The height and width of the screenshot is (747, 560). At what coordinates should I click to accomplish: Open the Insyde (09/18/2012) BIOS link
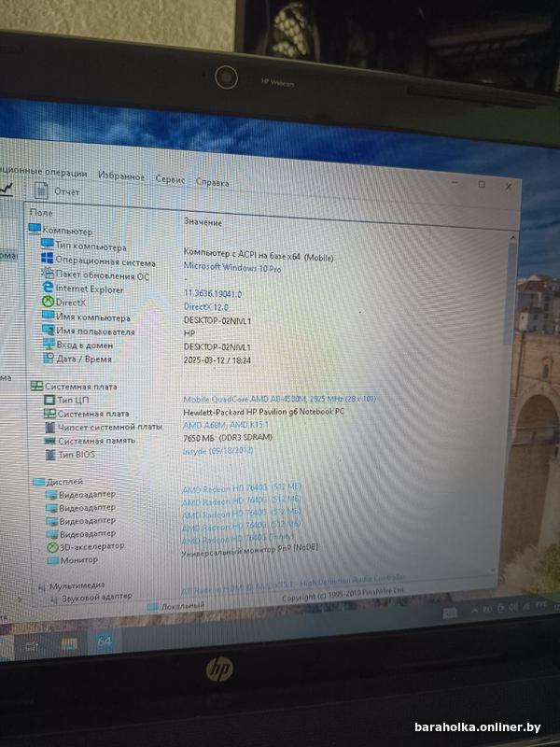pyautogui.click(x=218, y=450)
